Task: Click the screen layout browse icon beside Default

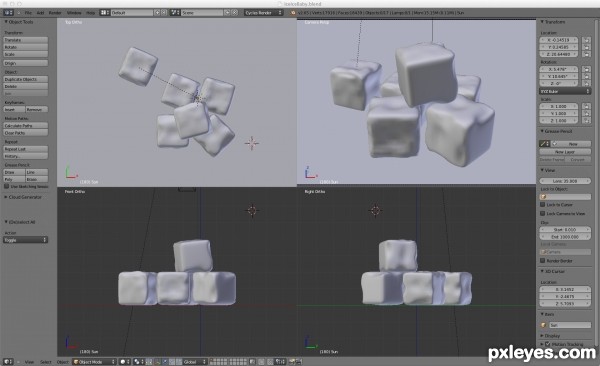Action: tap(105, 13)
